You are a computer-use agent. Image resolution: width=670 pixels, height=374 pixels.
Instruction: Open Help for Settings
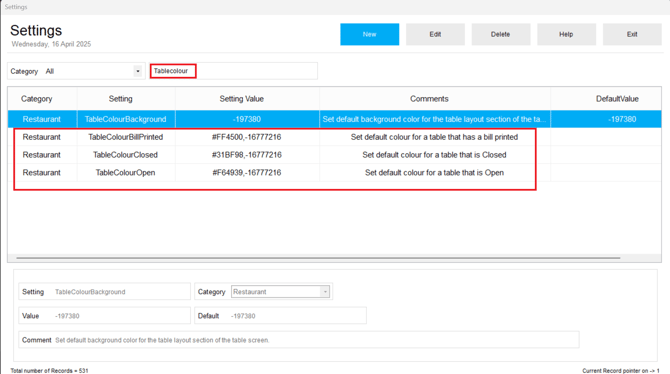pyautogui.click(x=566, y=34)
